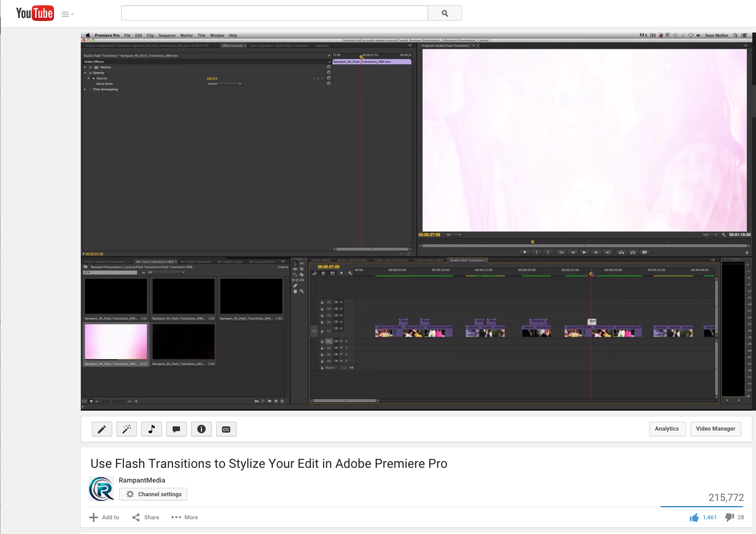
Task: Click the trash icon in bin panel
Action: point(282,401)
